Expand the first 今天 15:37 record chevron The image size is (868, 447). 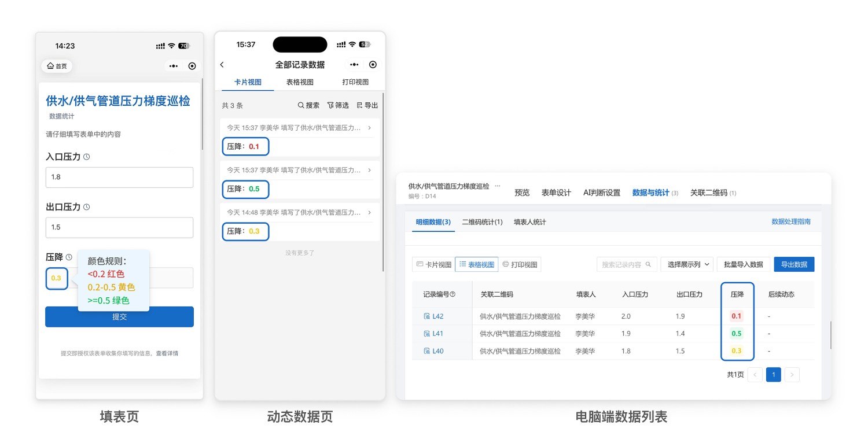(369, 128)
